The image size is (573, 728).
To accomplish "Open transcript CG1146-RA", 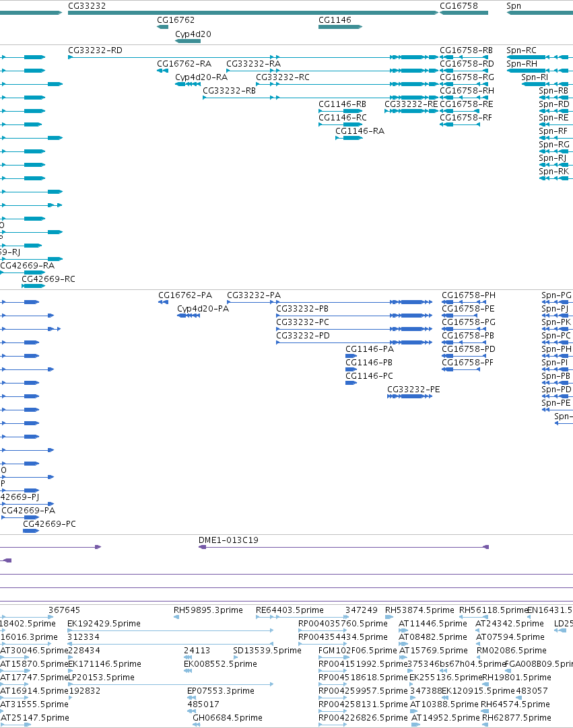I will [360, 131].
